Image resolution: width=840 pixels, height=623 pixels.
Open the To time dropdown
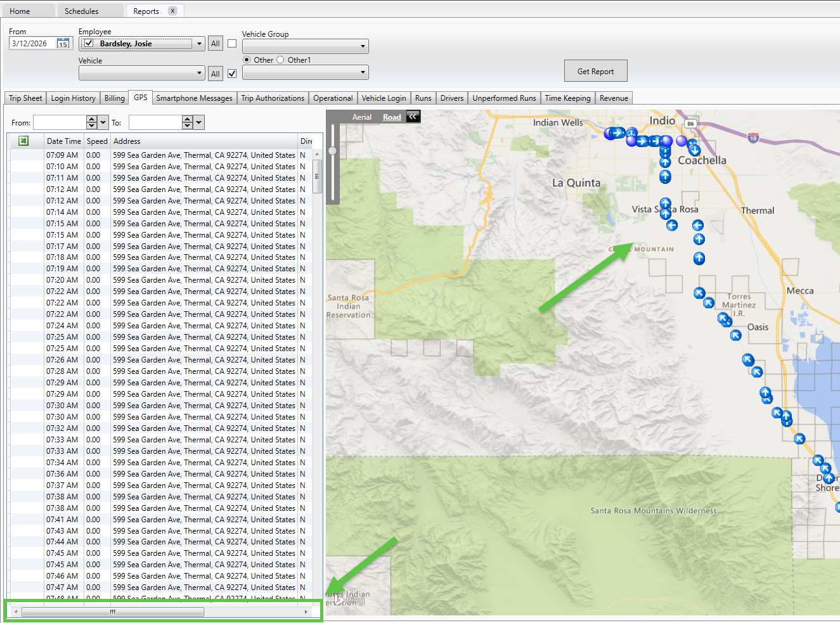pos(199,122)
